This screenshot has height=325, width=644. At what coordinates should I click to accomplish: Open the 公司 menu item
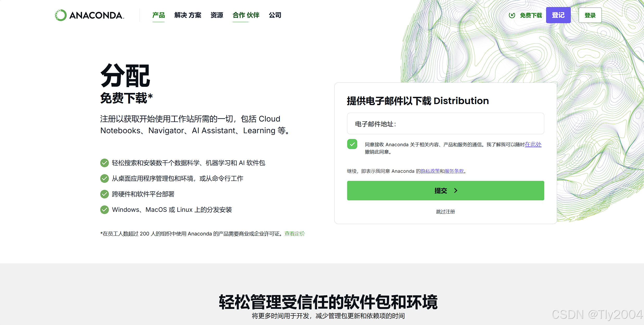click(x=275, y=15)
